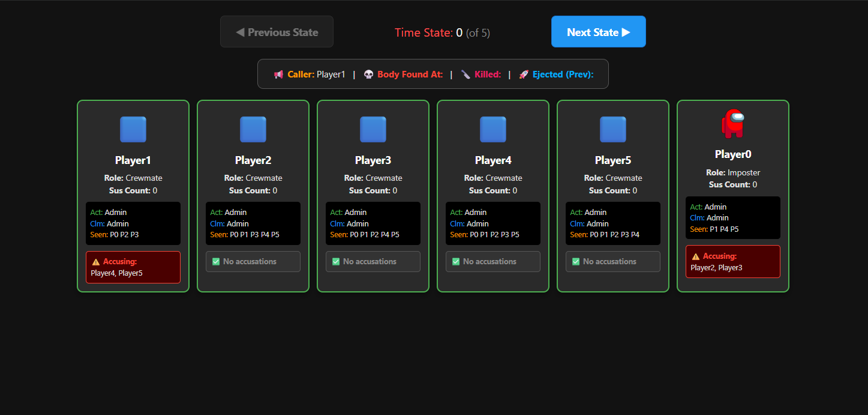Click the megaphone Caller icon
This screenshot has height=415, width=868.
[278, 74]
